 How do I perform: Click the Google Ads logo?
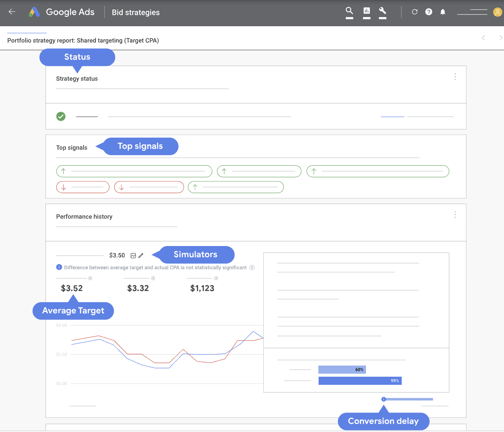tap(34, 12)
